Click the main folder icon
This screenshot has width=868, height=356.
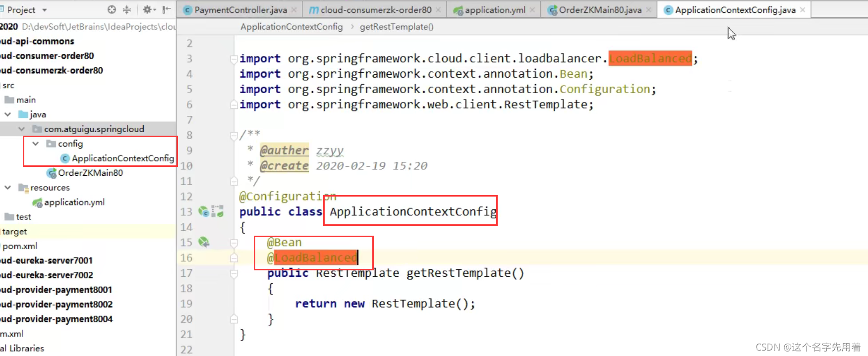(9, 100)
